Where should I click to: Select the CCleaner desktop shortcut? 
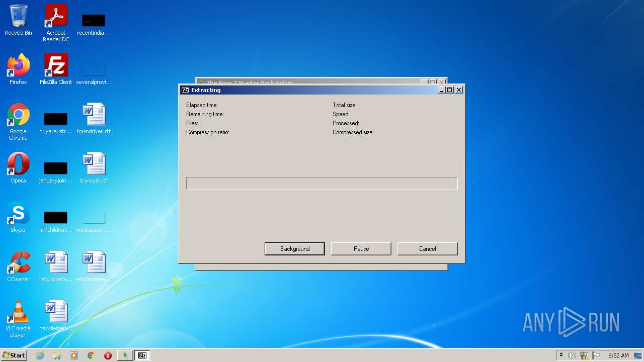pyautogui.click(x=18, y=266)
